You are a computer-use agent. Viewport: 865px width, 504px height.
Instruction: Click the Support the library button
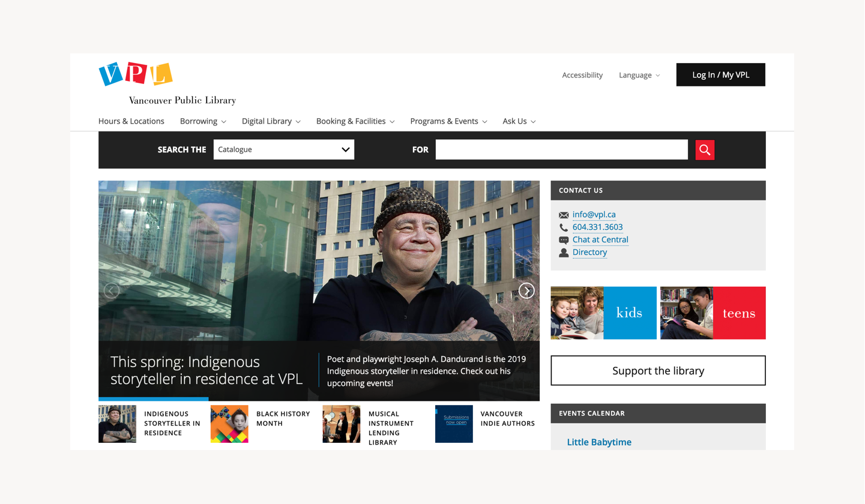[x=658, y=371]
